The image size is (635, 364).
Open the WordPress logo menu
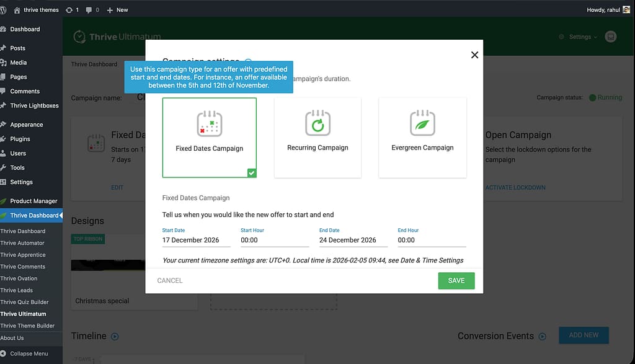(4, 10)
